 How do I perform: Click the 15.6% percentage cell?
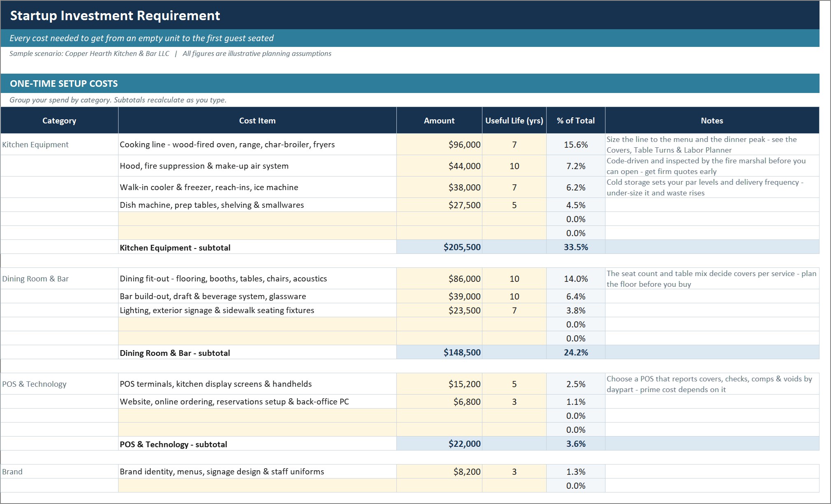(x=576, y=144)
